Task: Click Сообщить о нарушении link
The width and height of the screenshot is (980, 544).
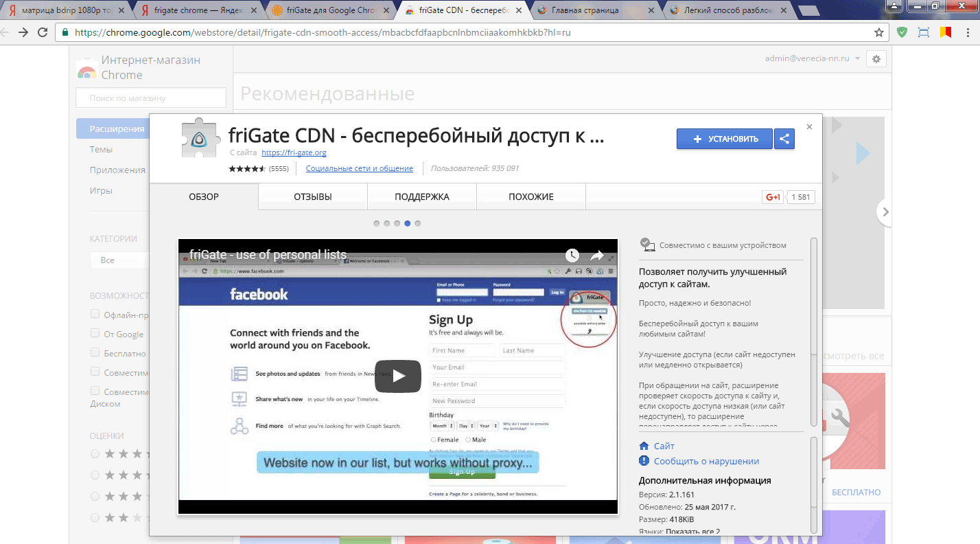Action: [706, 461]
